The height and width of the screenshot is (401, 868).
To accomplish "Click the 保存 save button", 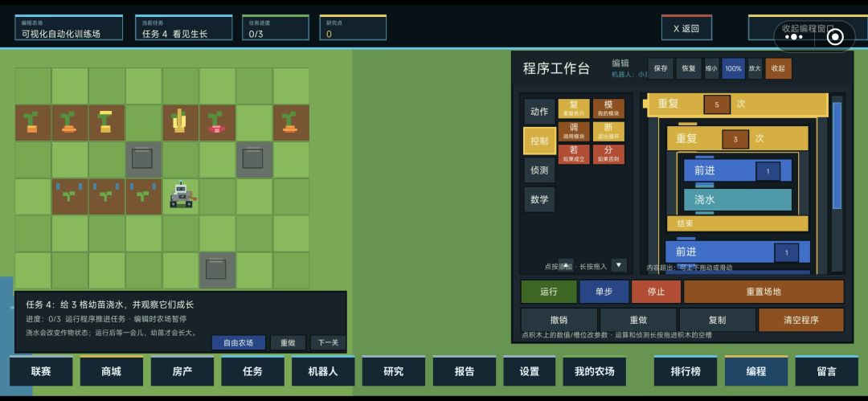I will (x=661, y=68).
